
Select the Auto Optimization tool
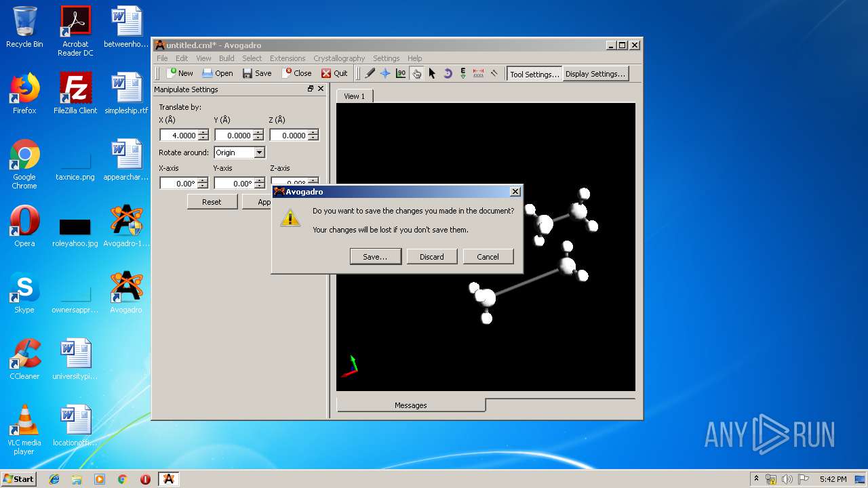coord(463,73)
